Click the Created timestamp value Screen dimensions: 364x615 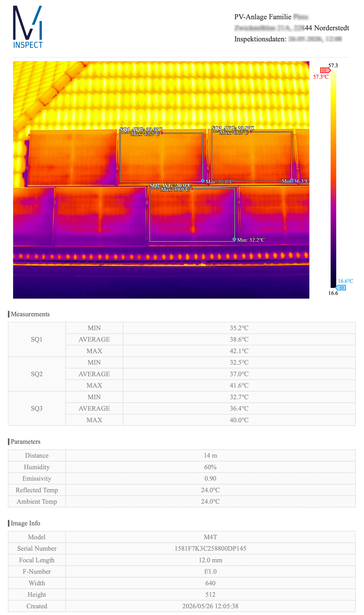click(x=210, y=606)
